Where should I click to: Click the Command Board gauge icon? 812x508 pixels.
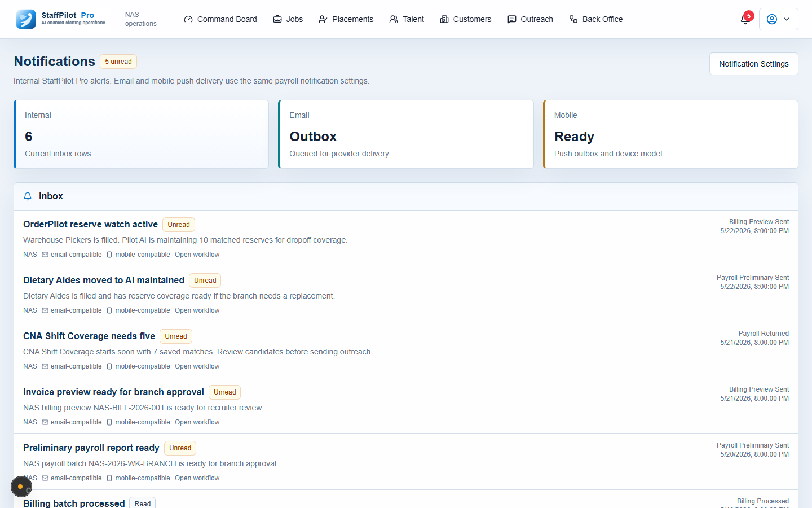[188, 19]
